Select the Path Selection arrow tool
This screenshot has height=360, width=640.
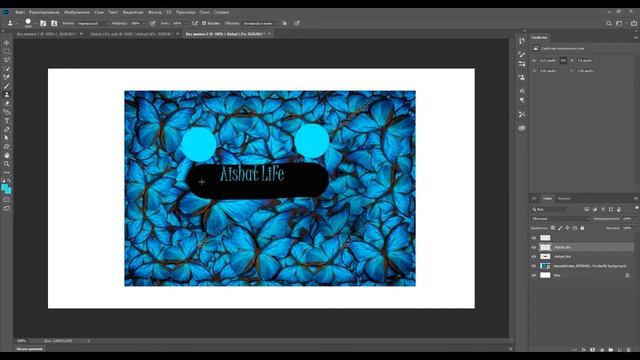[x=7, y=138]
